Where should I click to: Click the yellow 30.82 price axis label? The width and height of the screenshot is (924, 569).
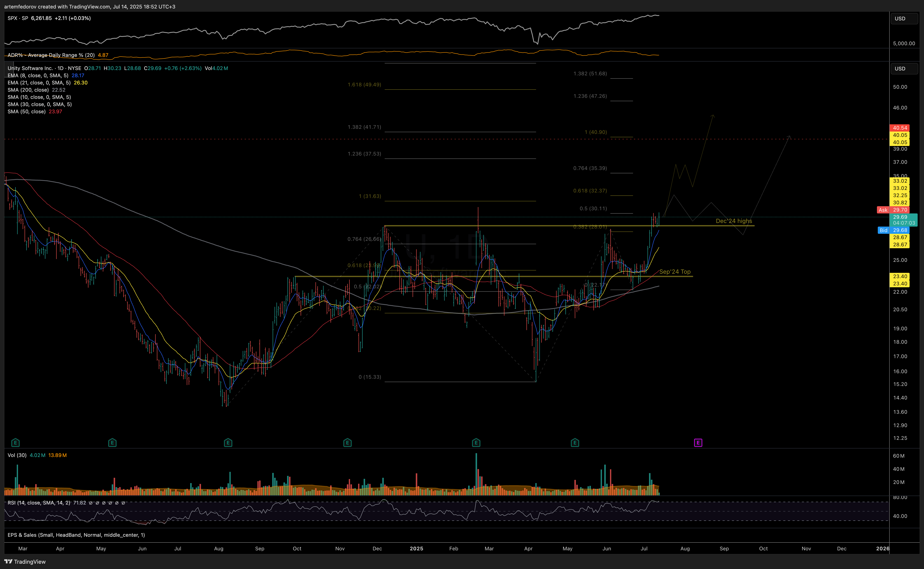click(900, 202)
